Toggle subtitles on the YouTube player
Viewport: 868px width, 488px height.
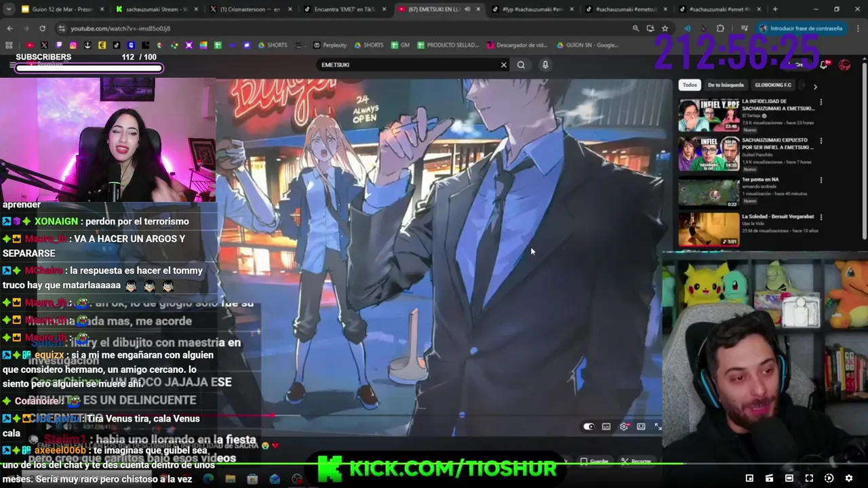coord(606,426)
